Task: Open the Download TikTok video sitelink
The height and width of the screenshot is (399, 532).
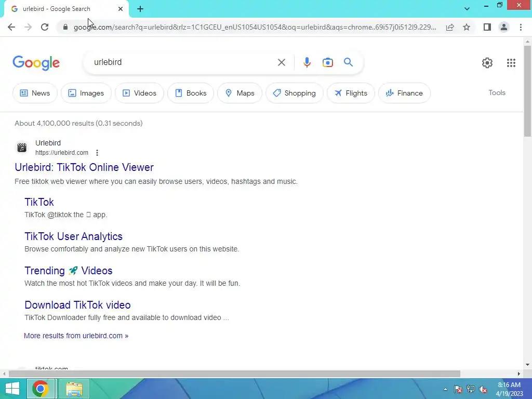Action: pyautogui.click(x=77, y=305)
